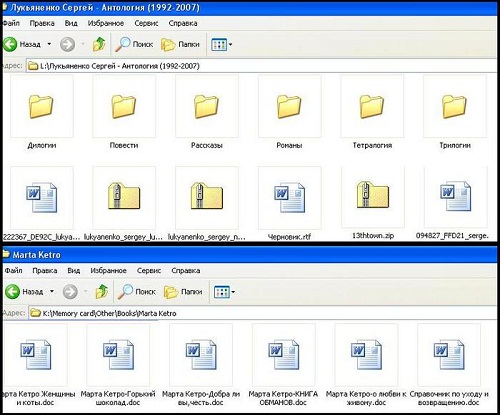500x415 pixels.
Task: Open Сервис menu in Лукьяненко window
Action: [x=146, y=23]
